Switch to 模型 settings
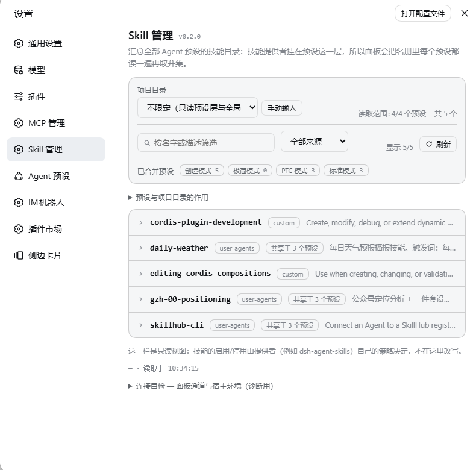The image size is (476, 470). click(56, 70)
